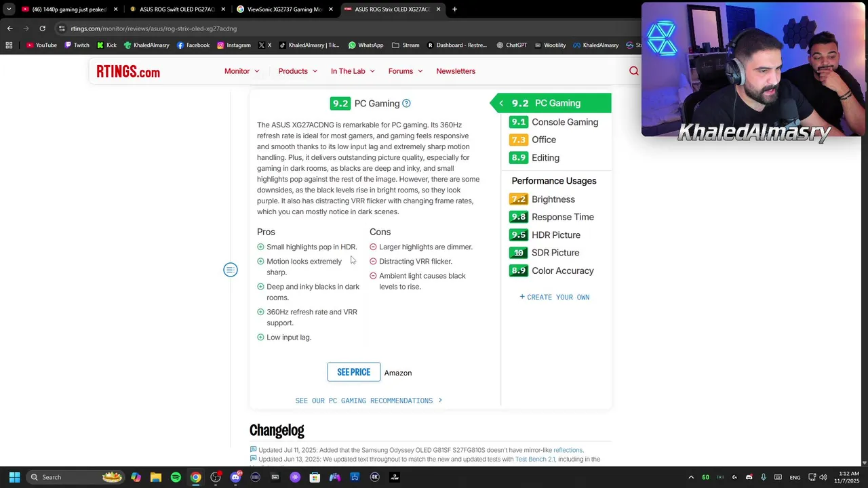Click the help icon beside PC Gaming heading

pos(406,104)
